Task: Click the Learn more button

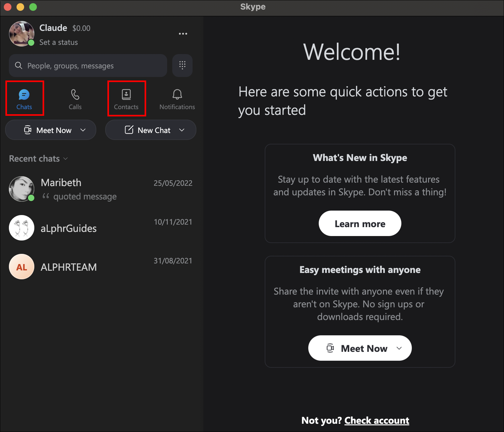Action: [360, 223]
